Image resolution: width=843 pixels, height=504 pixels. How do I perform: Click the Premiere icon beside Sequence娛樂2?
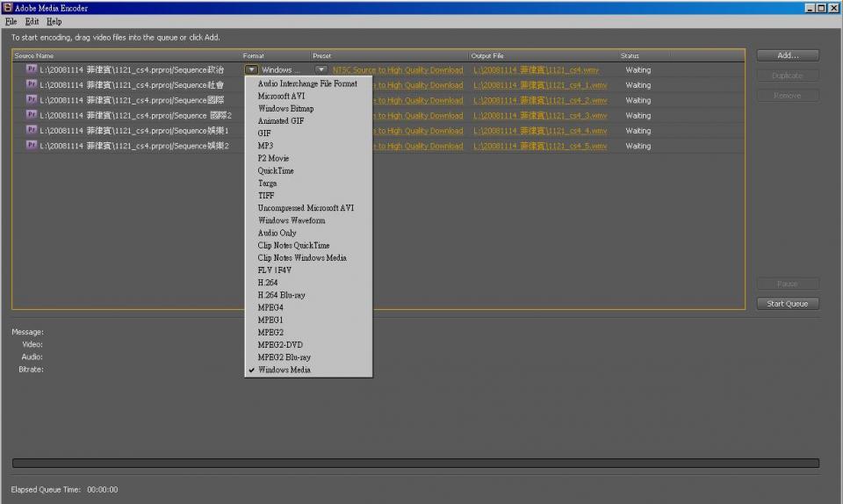click(32, 146)
